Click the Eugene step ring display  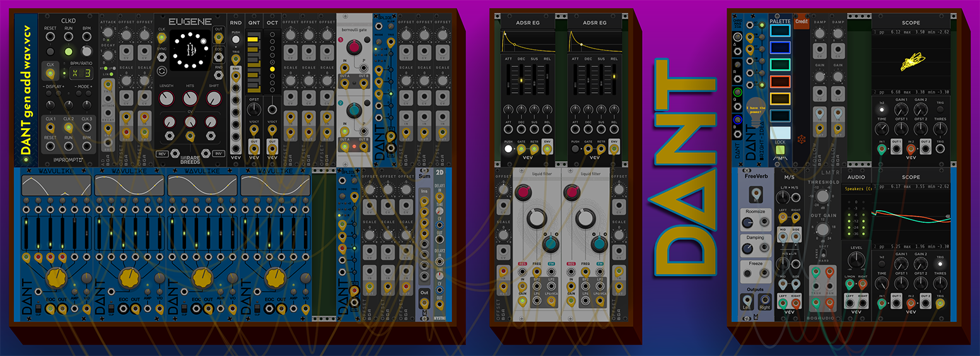[x=190, y=50]
